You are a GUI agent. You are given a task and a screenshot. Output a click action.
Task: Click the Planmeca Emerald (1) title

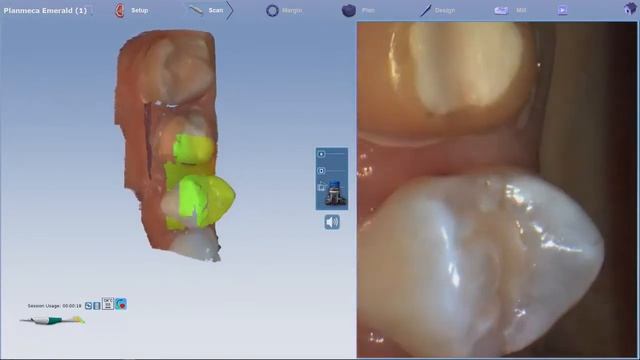click(45, 11)
